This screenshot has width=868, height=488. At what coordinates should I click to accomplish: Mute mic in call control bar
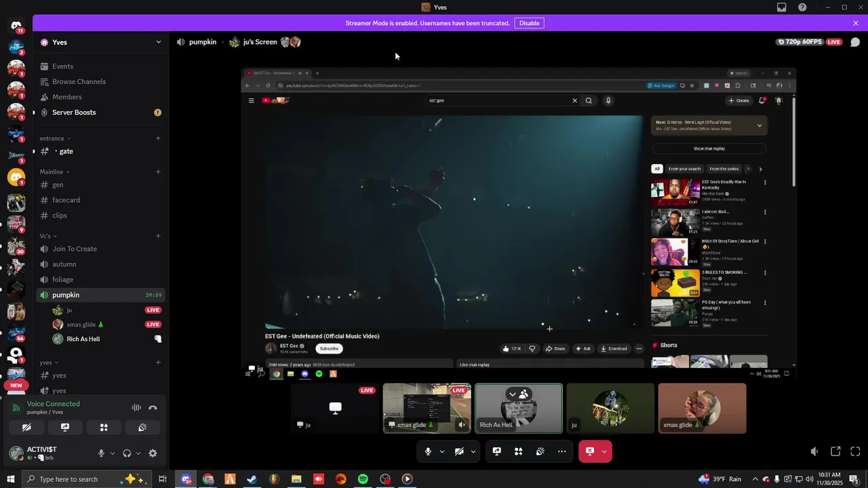[428, 451]
